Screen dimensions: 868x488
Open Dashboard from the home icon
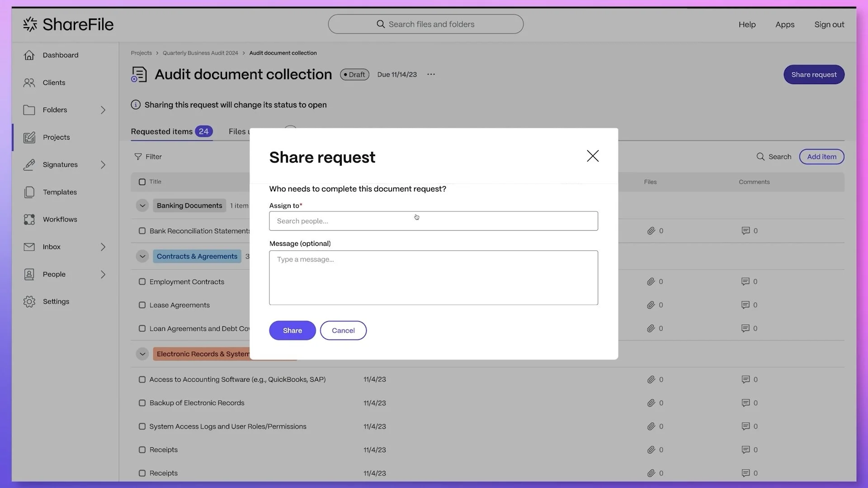pyautogui.click(x=29, y=55)
